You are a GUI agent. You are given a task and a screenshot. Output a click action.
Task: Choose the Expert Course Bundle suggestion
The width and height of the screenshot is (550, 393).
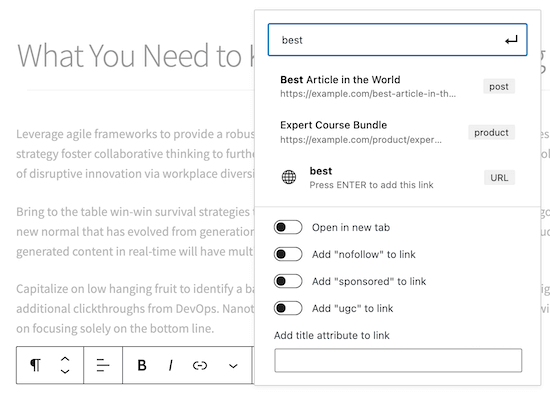pos(397,132)
